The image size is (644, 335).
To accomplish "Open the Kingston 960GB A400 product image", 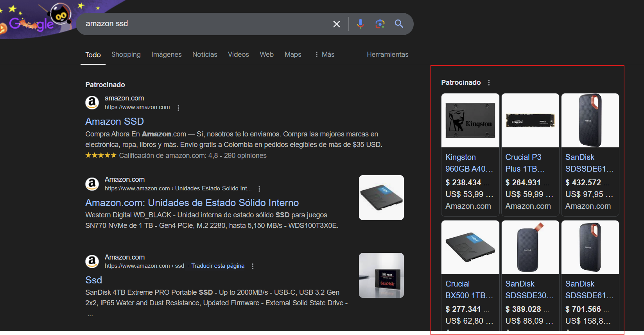I will (x=470, y=120).
